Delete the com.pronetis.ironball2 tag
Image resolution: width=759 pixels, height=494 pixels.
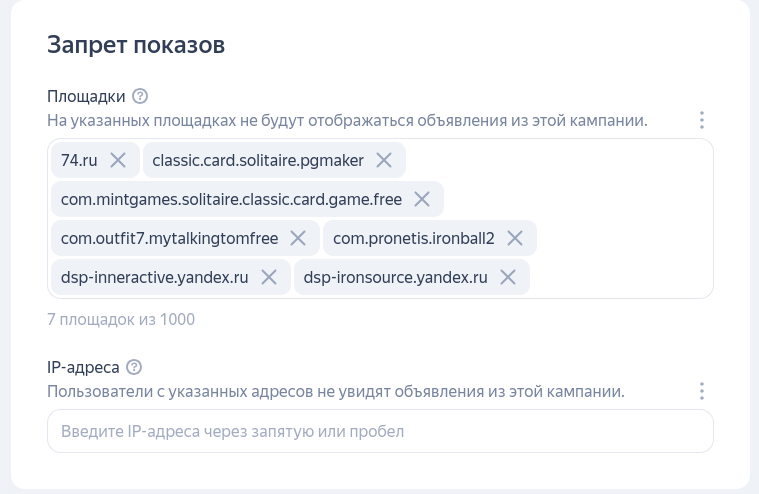pos(515,238)
